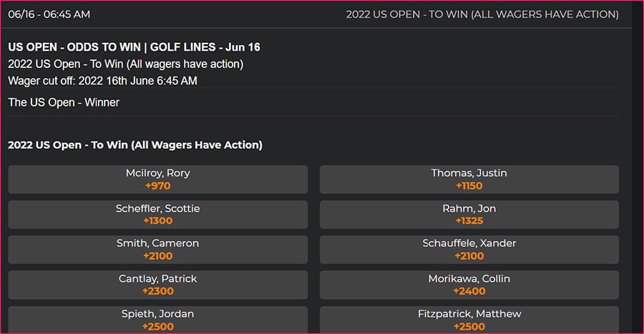The width and height of the screenshot is (644, 334).
Task: Click The US Open - Winner label
Action: (64, 102)
